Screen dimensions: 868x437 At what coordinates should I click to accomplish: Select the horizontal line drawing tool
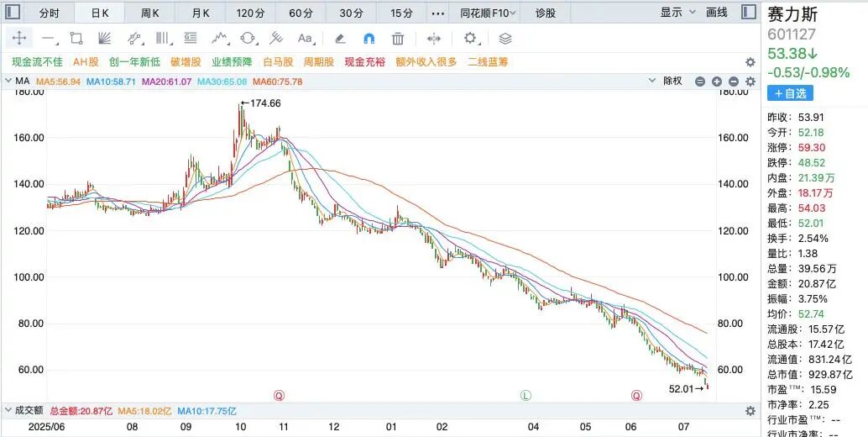(x=50, y=39)
